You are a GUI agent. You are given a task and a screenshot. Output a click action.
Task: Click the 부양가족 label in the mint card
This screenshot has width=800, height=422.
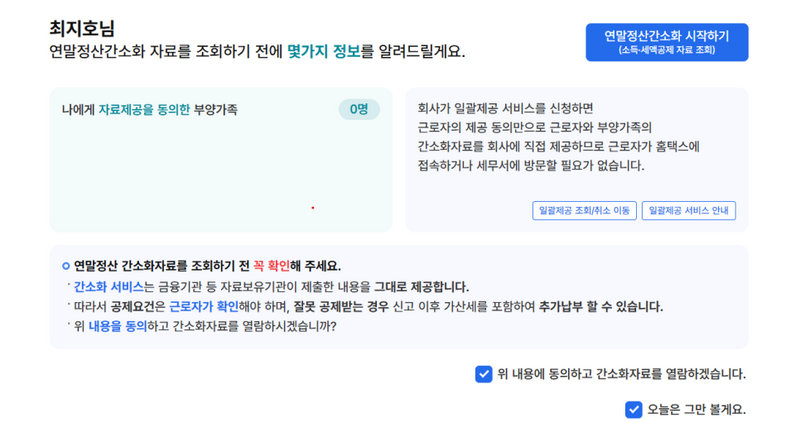point(215,109)
